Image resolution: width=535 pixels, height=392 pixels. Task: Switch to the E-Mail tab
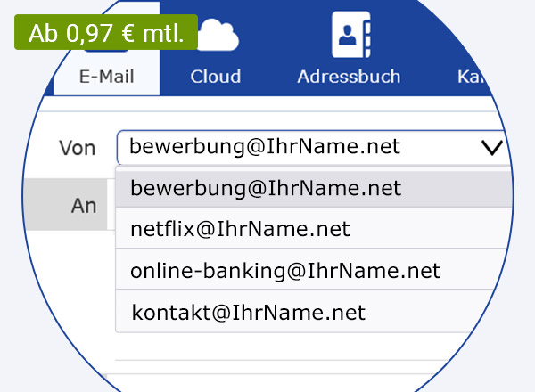(106, 77)
